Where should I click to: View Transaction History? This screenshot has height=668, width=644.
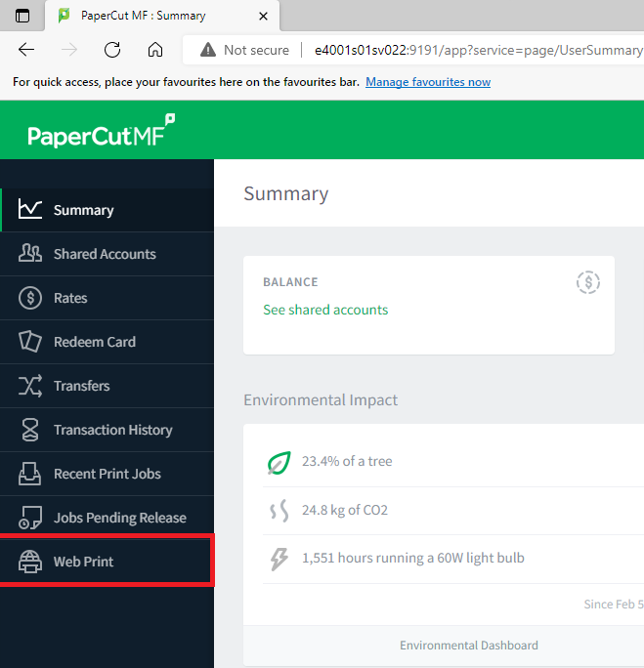[x=107, y=430]
